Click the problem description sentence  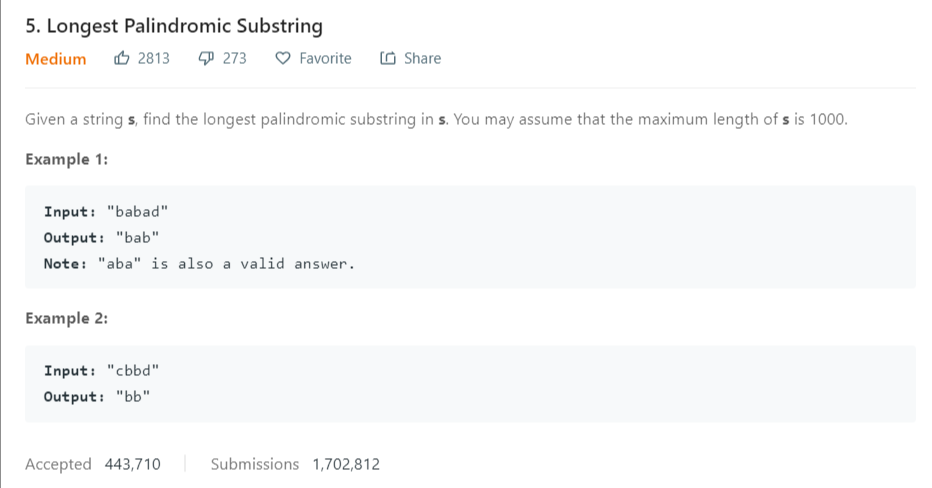436,120
